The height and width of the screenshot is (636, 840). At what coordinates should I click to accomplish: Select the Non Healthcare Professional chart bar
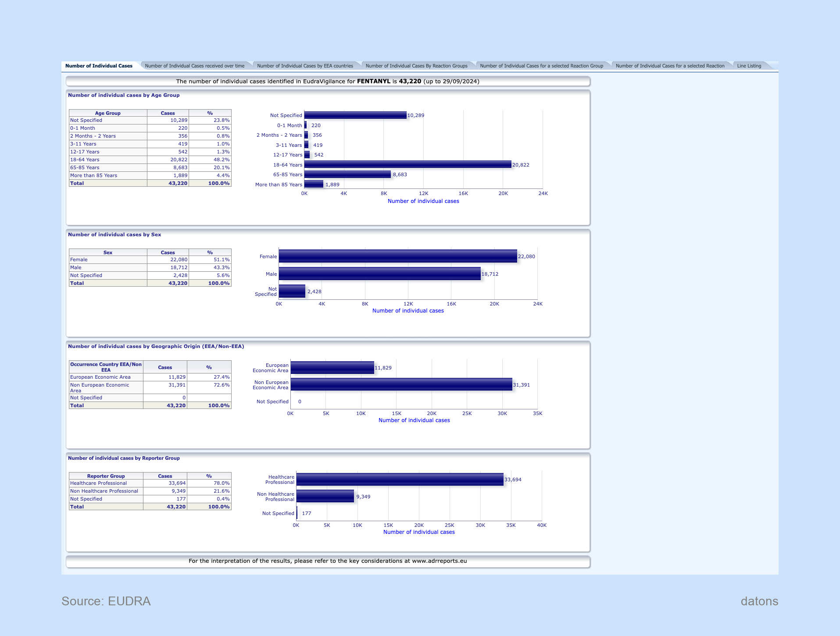[x=325, y=497]
